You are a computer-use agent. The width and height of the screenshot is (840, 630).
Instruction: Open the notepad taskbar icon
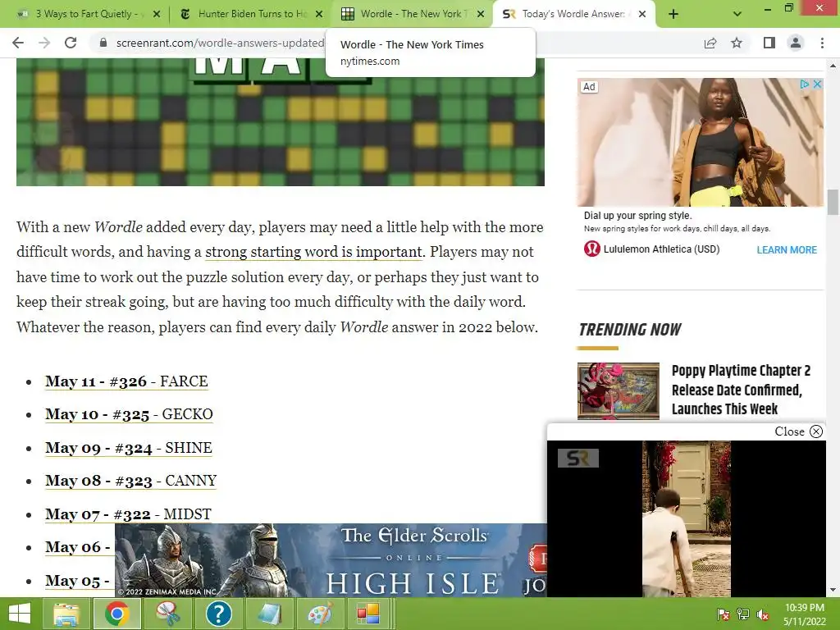(269, 614)
